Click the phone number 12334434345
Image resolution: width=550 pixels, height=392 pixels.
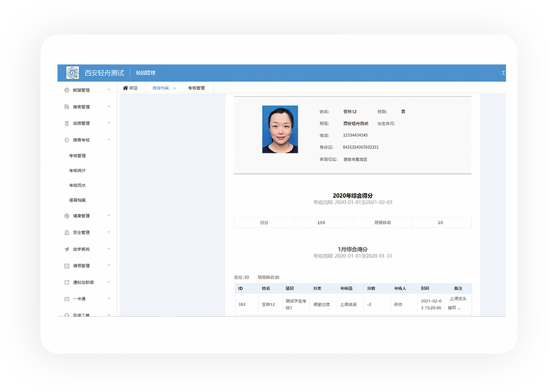click(355, 135)
